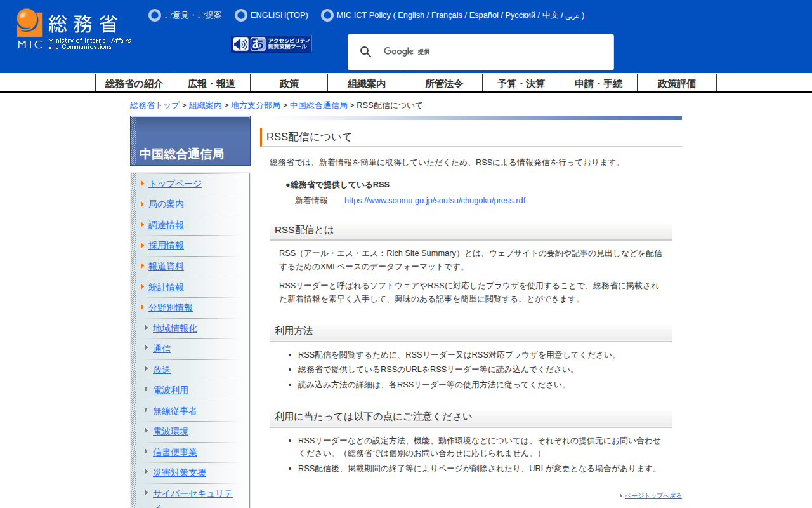The height and width of the screenshot is (508, 812).
Task: Open the 申請・手続 main menu tab
Action: (x=598, y=83)
